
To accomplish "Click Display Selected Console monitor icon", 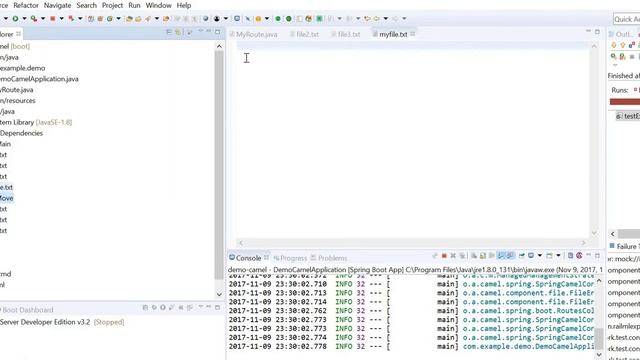I will click(x=531, y=256).
